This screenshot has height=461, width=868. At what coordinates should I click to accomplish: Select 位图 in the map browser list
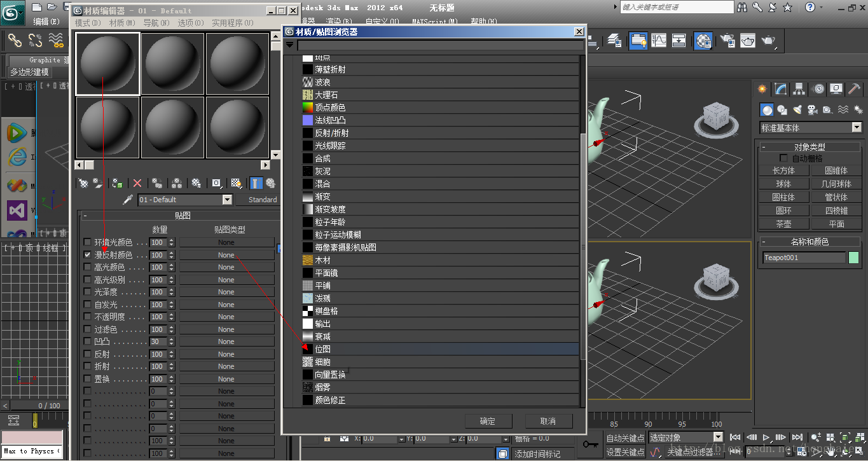click(323, 349)
